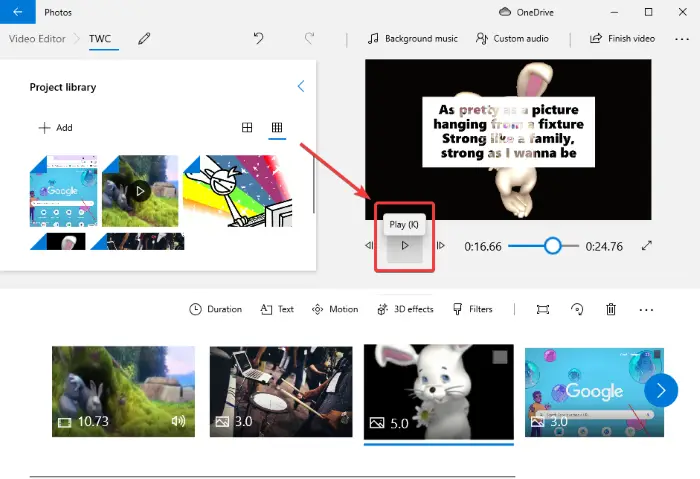
Task: Select the Google 3.0 storyboard clip
Action: [594, 392]
